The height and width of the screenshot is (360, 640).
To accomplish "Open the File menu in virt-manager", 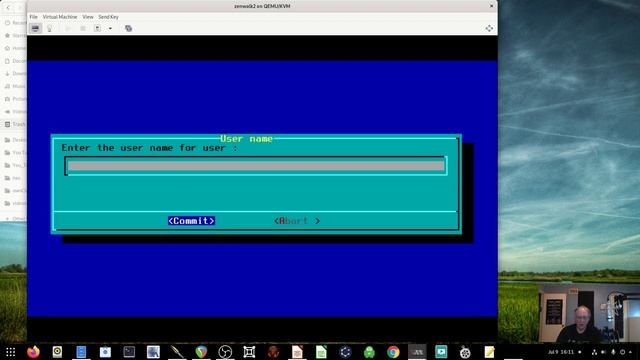I will point(33,17).
